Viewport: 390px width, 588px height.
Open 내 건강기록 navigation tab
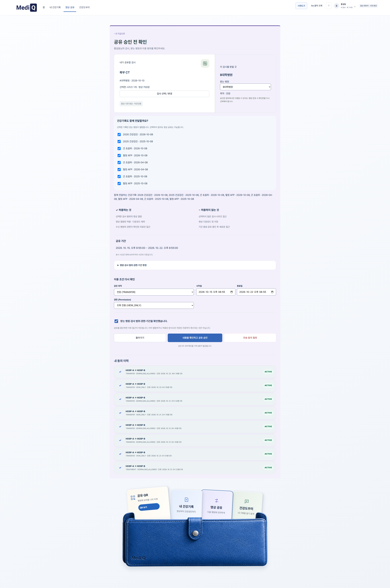(55, 7)
